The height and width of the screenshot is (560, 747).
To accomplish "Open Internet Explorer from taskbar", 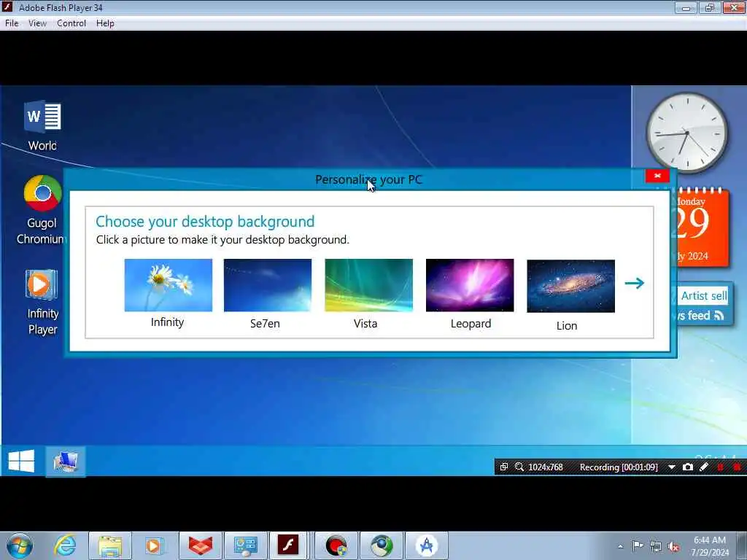I will point(65,545).
